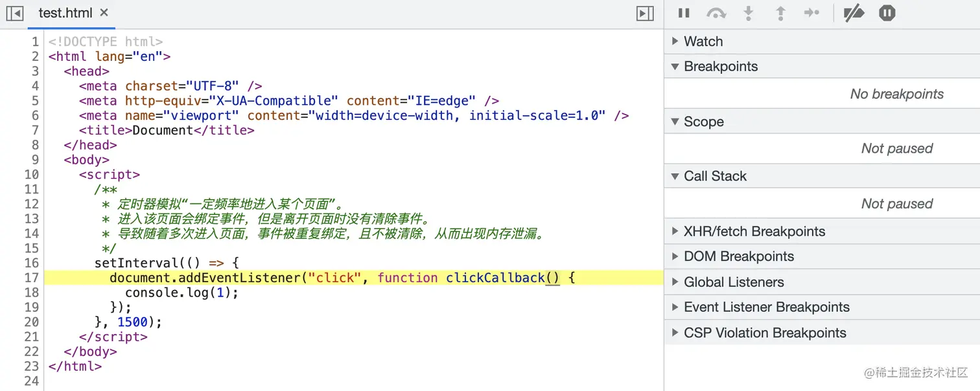This screenshot has width=980, height=391.
Task: Click the 1500 interval value
Action: point(132,322)
